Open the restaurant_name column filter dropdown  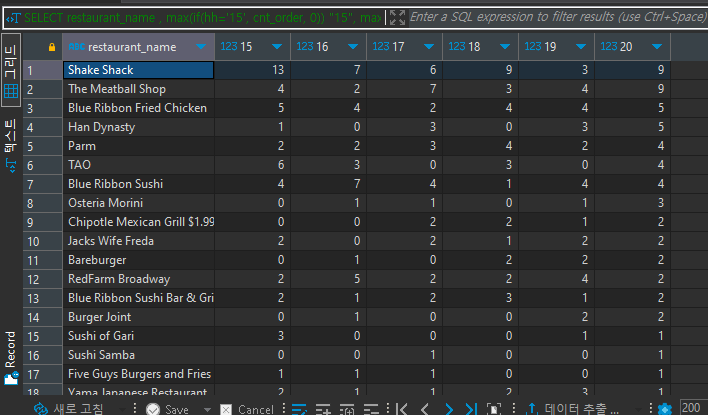click(201, 47)
